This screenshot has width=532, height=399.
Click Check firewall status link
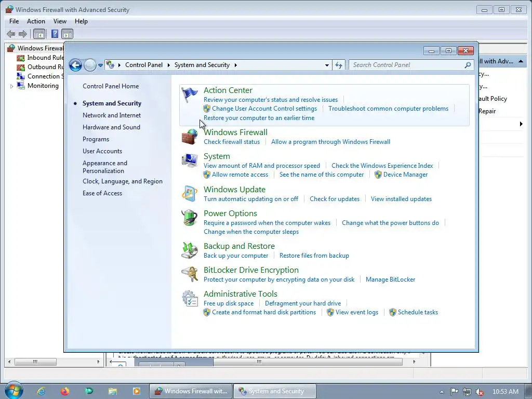point(232,142)
